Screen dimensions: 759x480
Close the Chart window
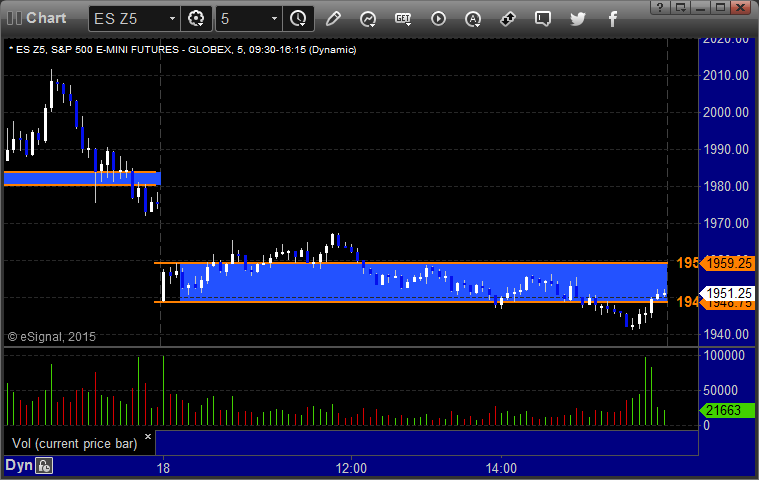[741, 7]
